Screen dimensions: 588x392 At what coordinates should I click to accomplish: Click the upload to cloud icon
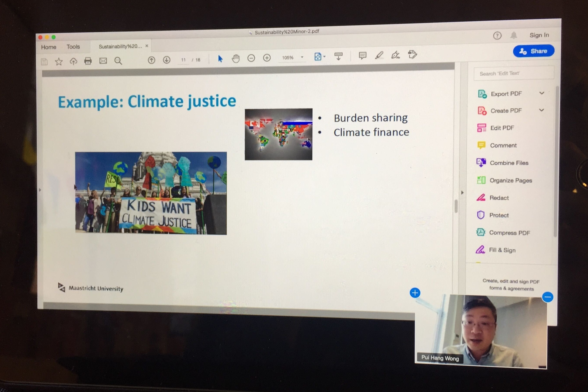pyautogui.click(x=74, y=61)
